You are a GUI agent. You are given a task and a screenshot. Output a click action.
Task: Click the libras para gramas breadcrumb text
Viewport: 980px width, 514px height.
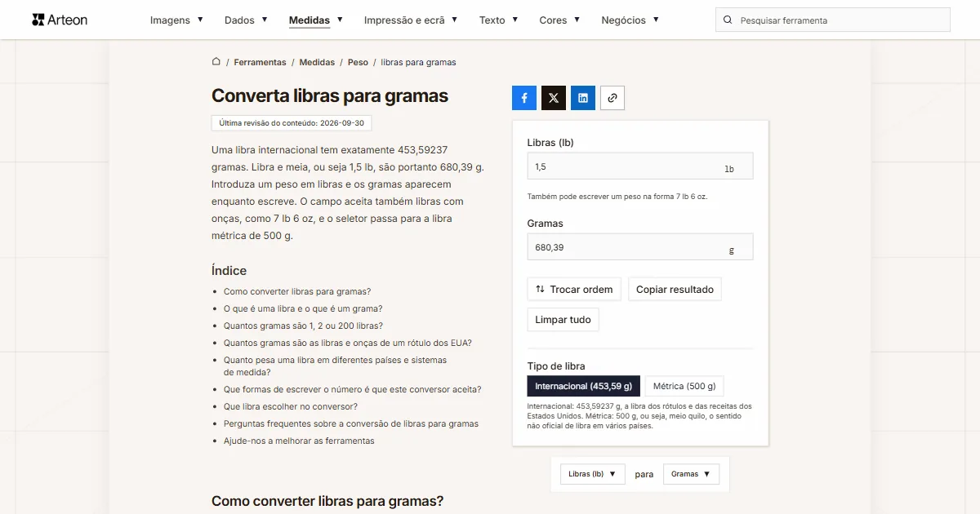(418, 62)
